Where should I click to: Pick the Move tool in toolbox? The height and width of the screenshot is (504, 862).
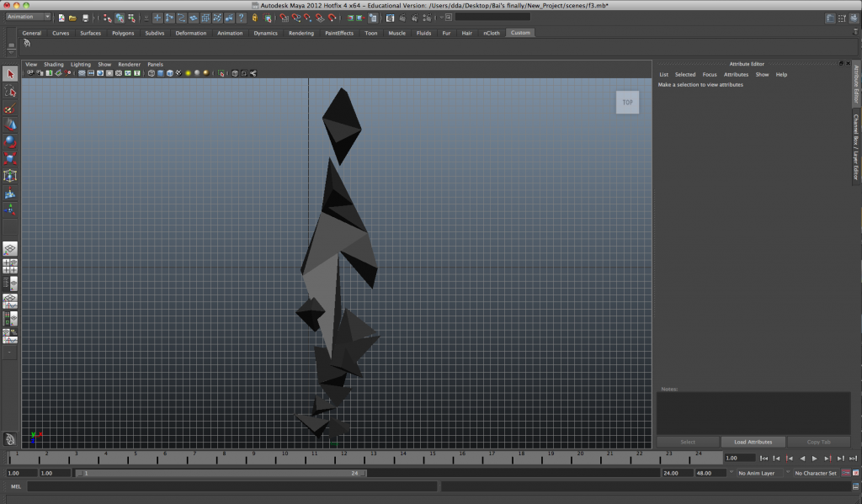pos(10,125)
